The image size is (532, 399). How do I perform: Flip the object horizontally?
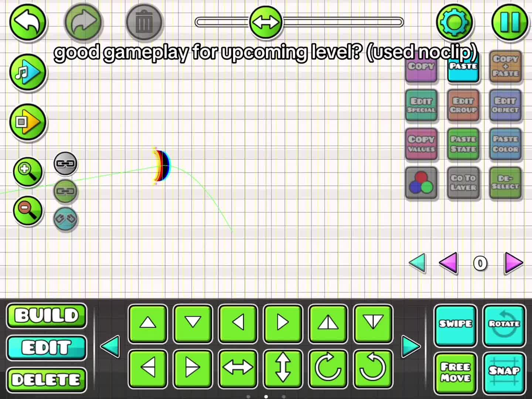238,368
